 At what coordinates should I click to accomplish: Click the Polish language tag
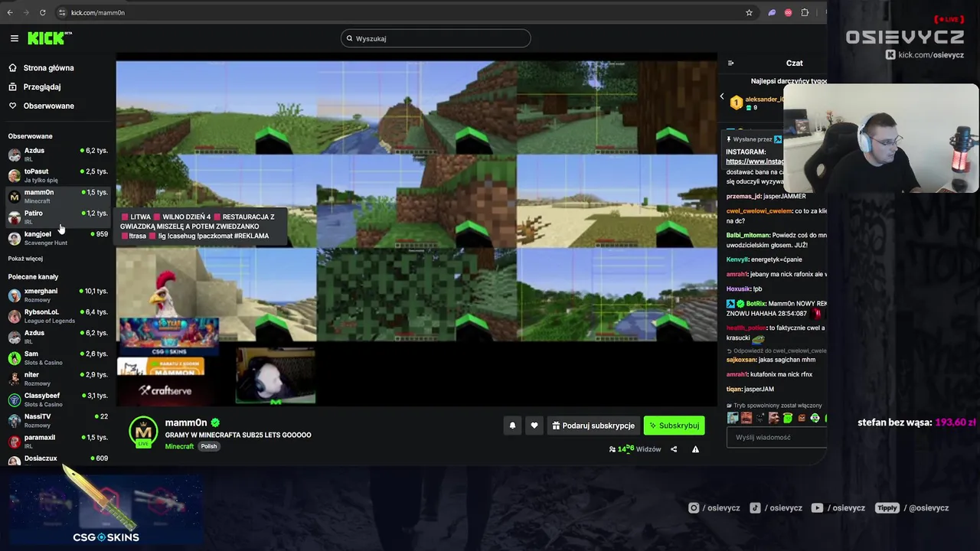point(209,446)
